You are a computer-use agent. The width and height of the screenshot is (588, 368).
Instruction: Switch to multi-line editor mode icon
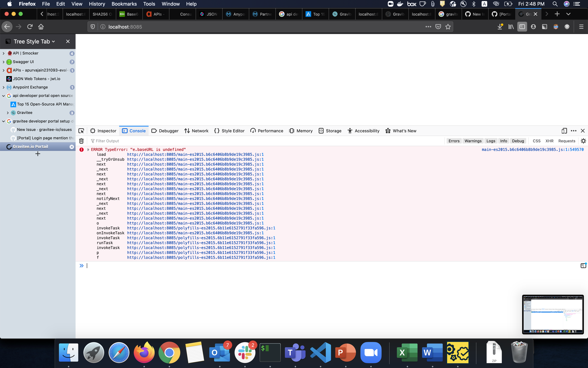coord(583,265)
